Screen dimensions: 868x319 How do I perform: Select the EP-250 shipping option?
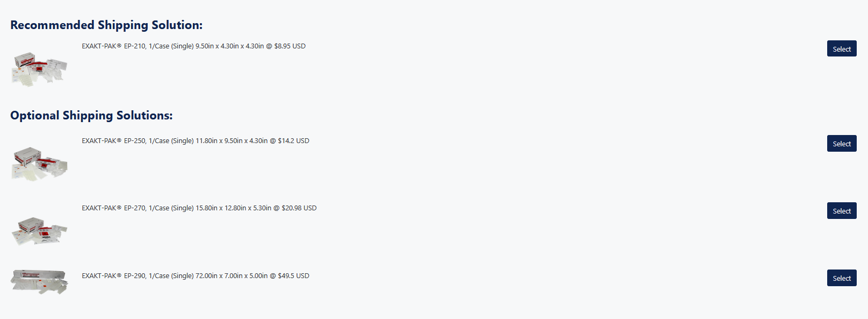pos(842,143)
